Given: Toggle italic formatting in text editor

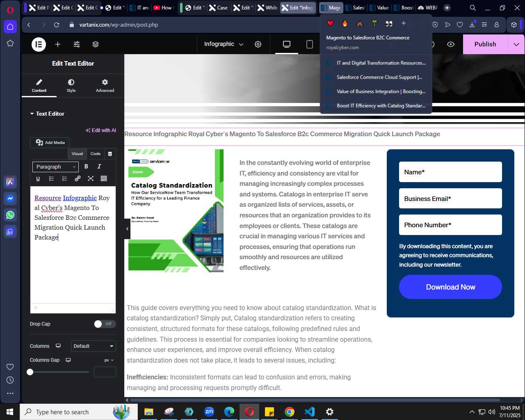Looking at the screenshot, I should click(x=99, y=167).
